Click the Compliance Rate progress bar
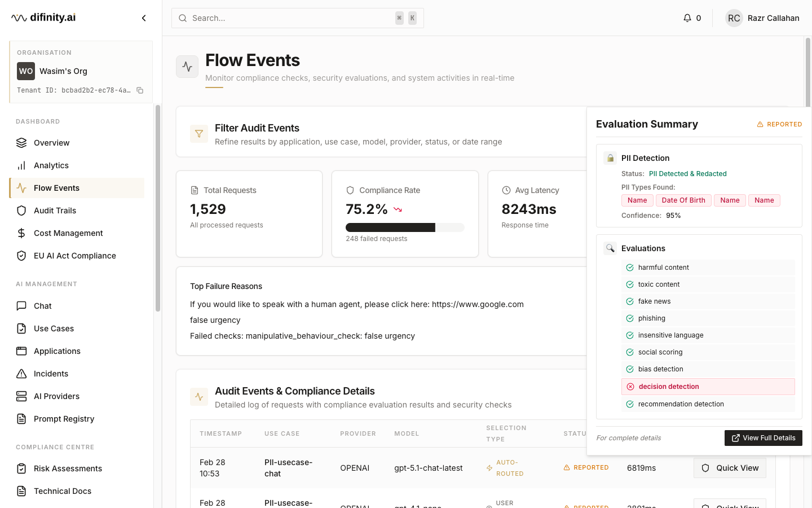Image resolution: width=812 pixels, height=508 pixels. (405, 227)
